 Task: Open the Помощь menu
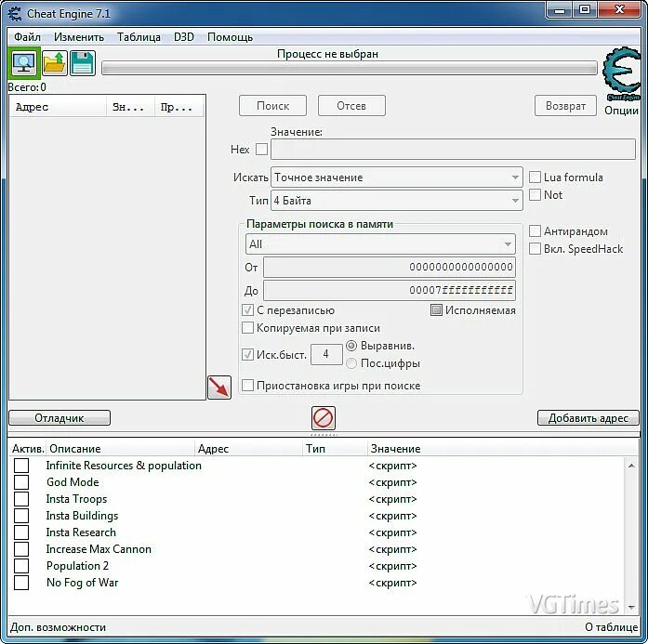[230, 37]
